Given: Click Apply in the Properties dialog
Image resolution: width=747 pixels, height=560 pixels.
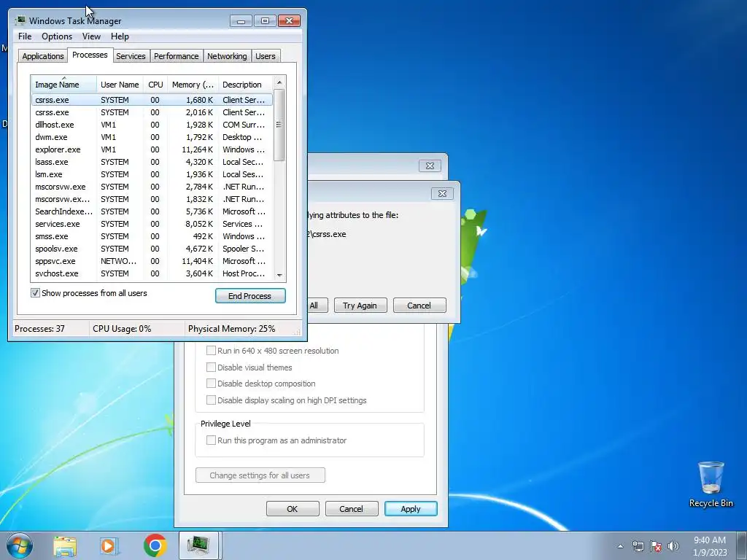Looking at the screenshot, I should 411,508.
